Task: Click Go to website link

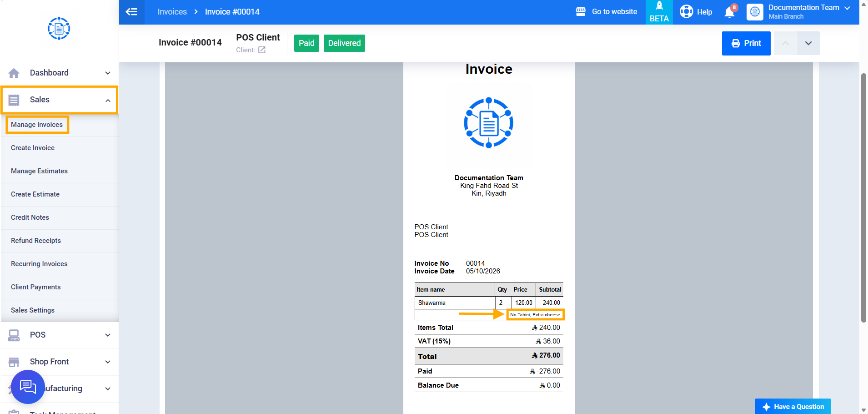Action: click(x=614, y=12)
